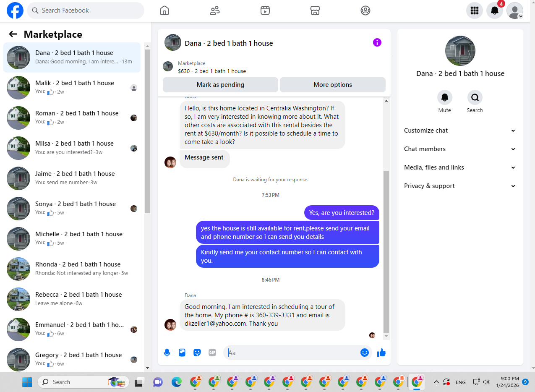Viewport: 535px width, 392px height.
Task: Choose a sticker icon
Action: [x=197, y=353]
